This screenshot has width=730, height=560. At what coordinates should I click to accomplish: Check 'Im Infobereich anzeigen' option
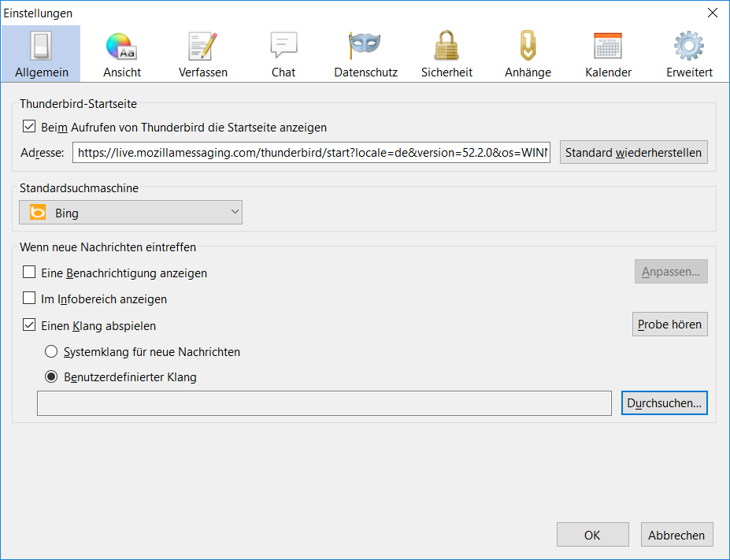pos(29,299)
